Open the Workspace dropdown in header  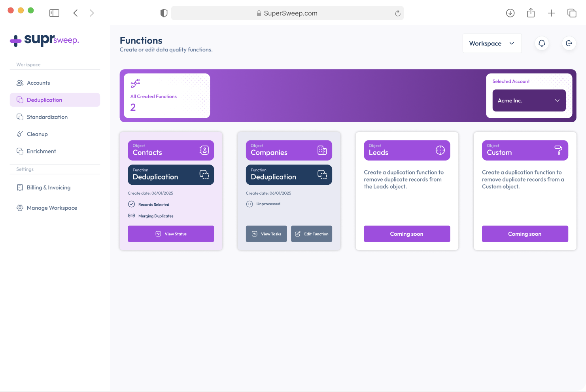pos(492,43)
